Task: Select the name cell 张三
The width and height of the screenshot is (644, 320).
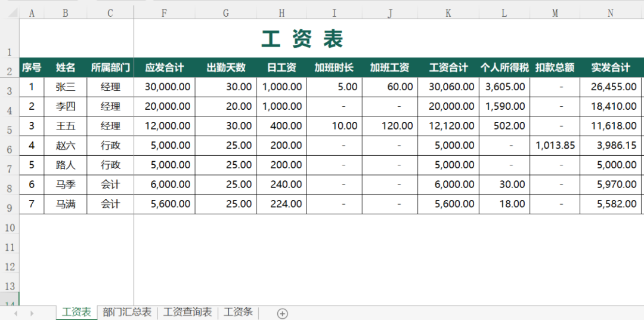Action: (66, 87)
